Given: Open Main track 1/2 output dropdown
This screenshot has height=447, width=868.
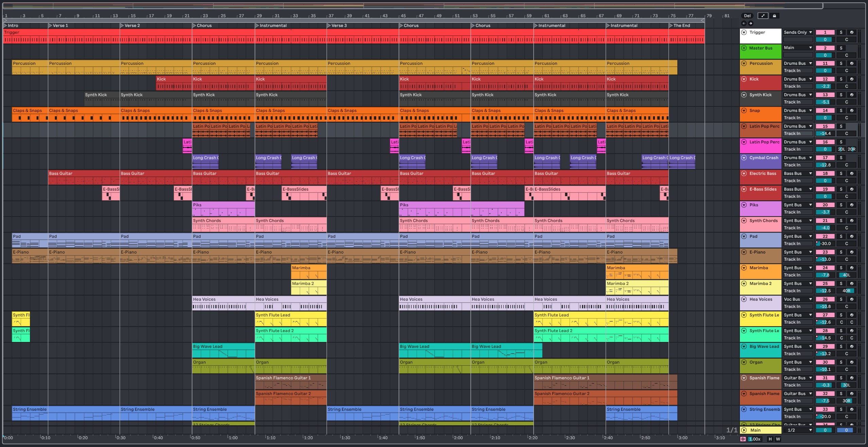Looking at the screenshot, I should (x=797, y=430).
